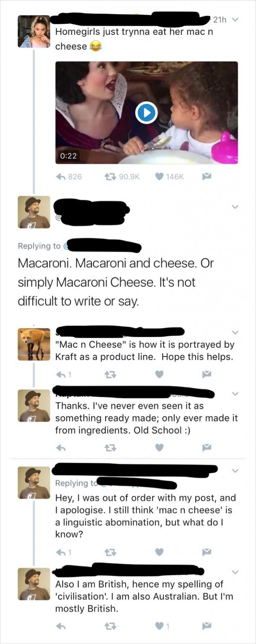This screenshot has height=644, width=256.
Task: Share 'mostly British' tweet via message icon
Action: (206, 626)
